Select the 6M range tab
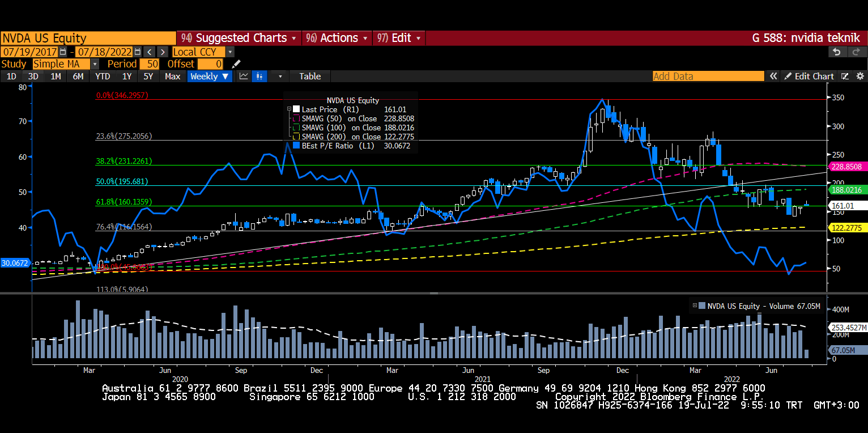Screen dimensions: 868x433 pos(78,76)
